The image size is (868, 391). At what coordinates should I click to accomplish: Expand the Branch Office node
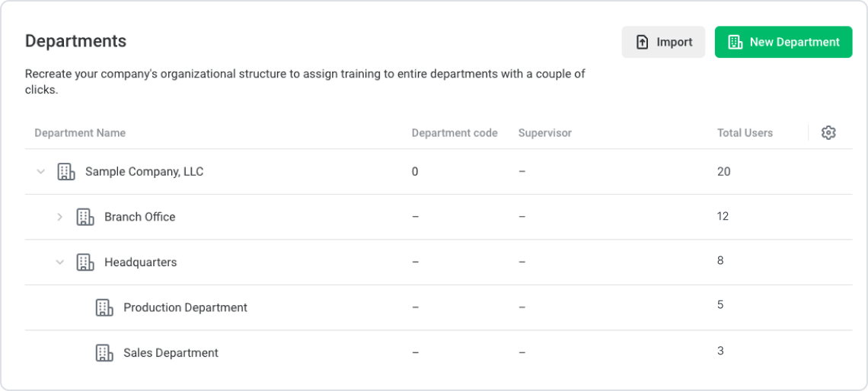coord(60,217)
